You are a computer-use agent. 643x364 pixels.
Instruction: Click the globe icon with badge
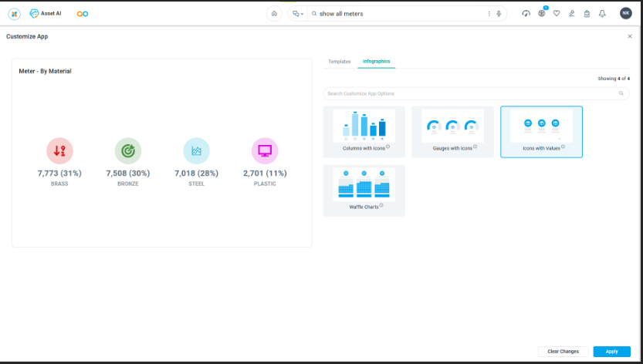click(542, 14)
